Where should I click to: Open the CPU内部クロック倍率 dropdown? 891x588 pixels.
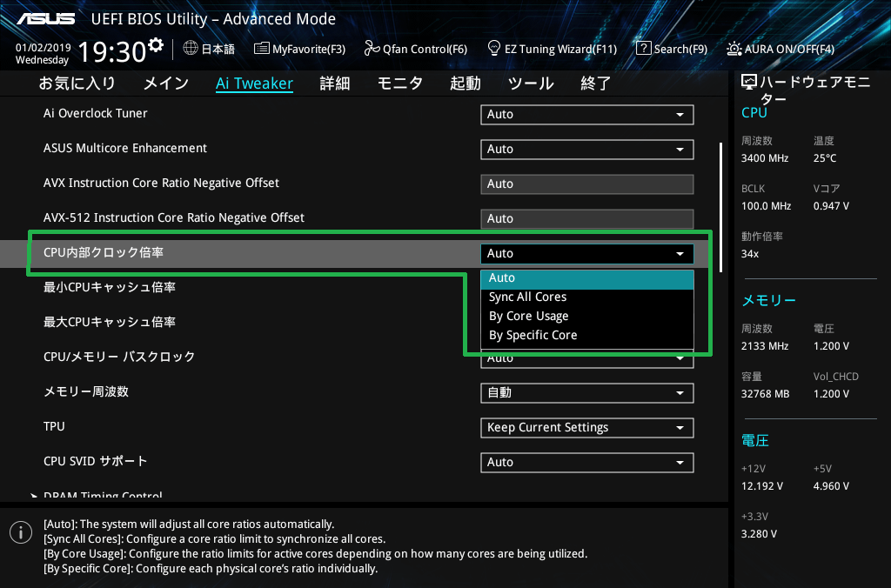tap(587, 253)
